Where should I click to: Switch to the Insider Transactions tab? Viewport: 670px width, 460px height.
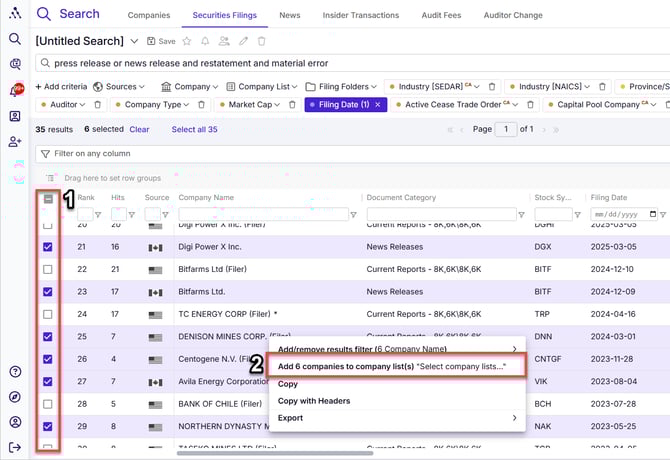coord(361,15)
